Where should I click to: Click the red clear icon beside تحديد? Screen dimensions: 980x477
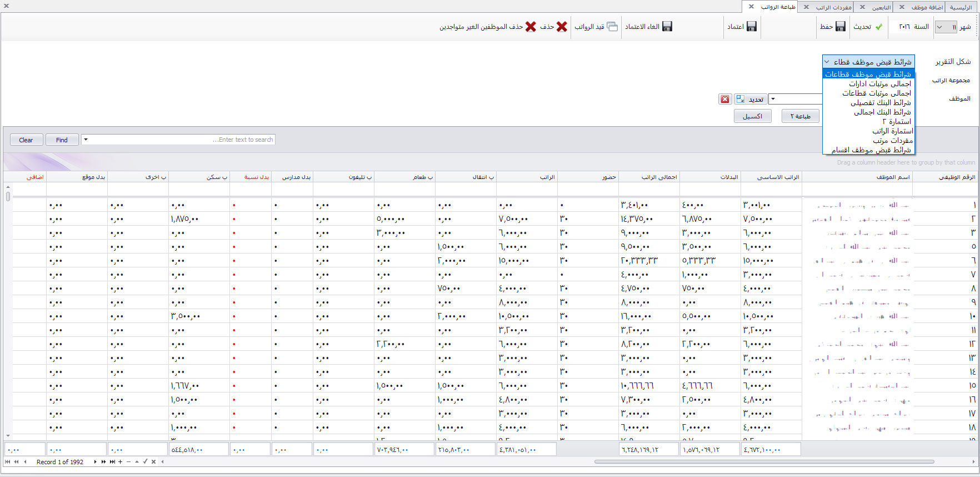click(725, 99)
